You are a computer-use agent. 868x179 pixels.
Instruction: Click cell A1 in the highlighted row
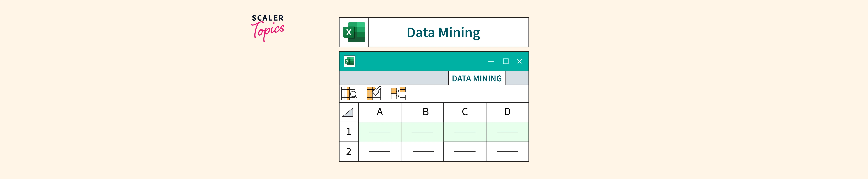[380, 132]
